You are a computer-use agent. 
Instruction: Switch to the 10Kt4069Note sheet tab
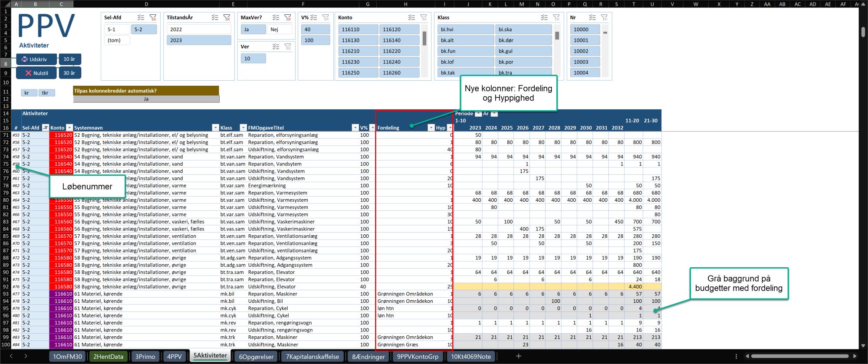(x=471, y=356)
